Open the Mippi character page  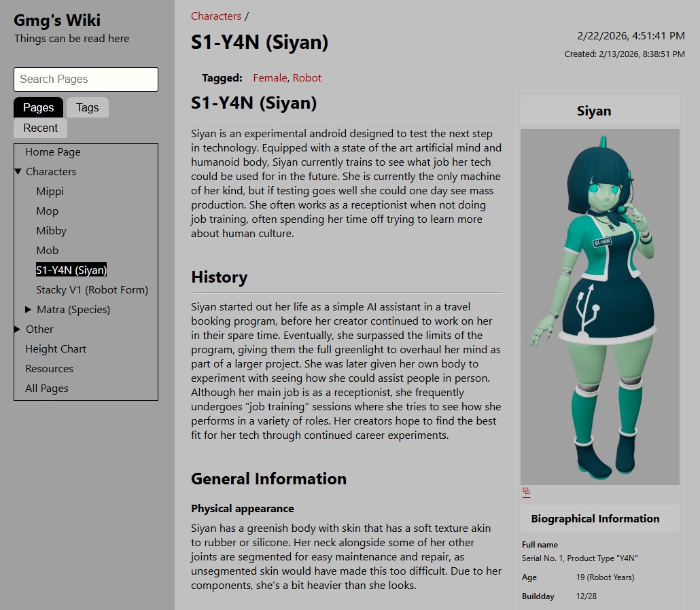pyautogui.click(x=50, y=192)
